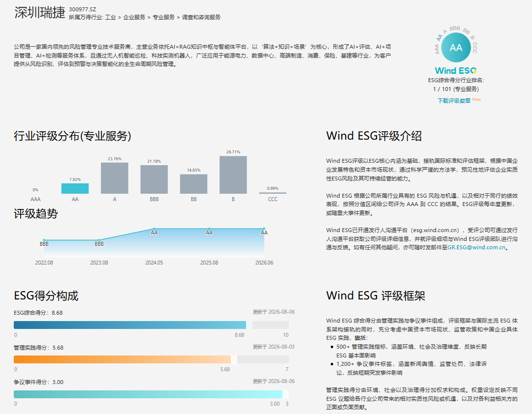Click the BB rating bar at 14.85%
Viewport: 532px width, 414px height.
tap(194, 184)
